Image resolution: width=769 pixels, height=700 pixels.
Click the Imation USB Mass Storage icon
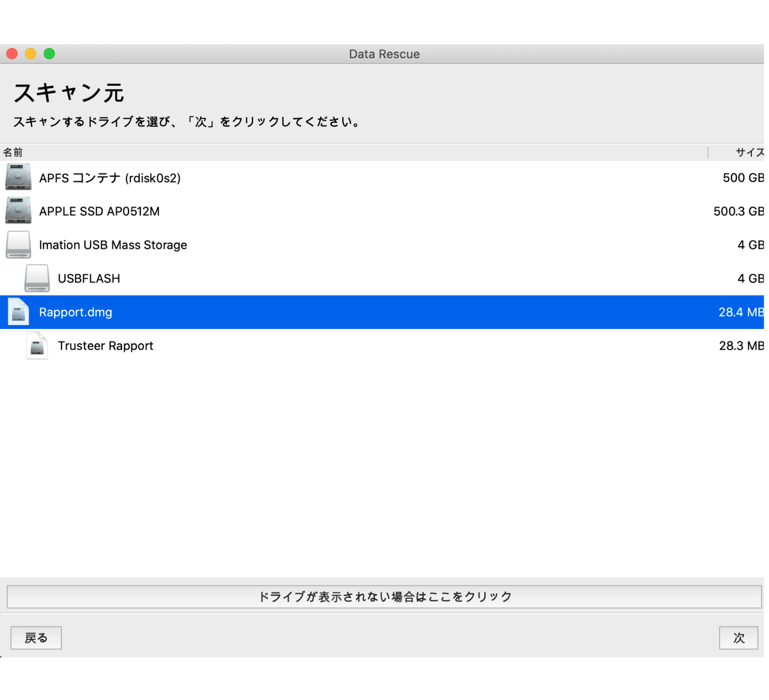18,245
